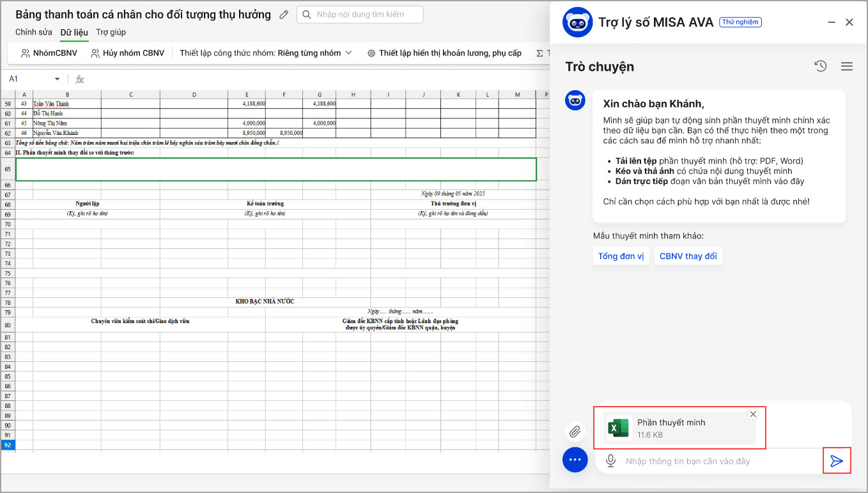
Task: Open the chat hamburger menu icon
Action: point(847,66)
